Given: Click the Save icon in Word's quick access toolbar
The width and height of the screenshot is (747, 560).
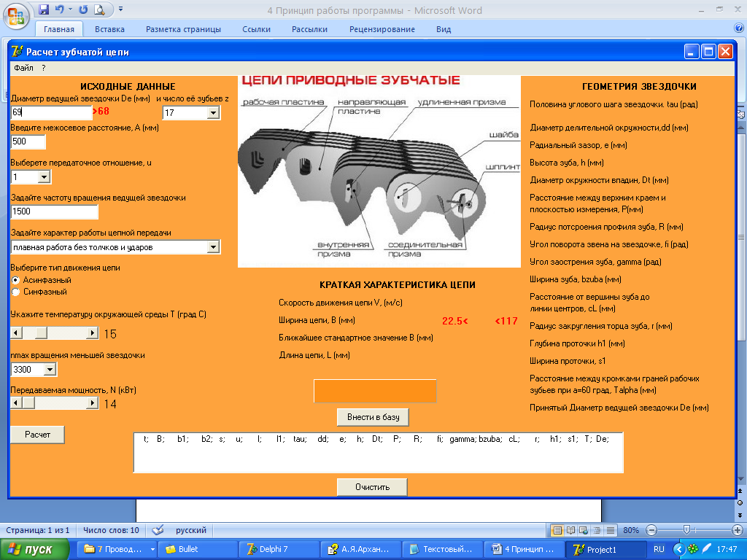Looking at the screenshot, I should click(x=44, y=9).
